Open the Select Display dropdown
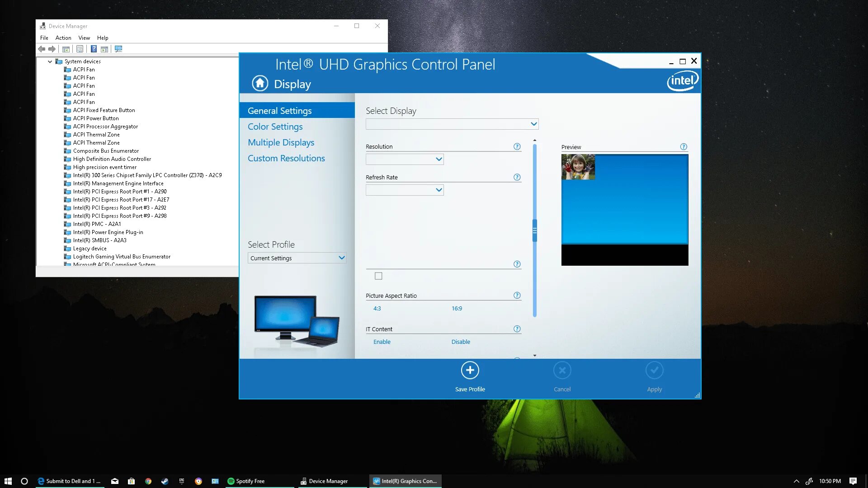The image size is (868, 488). (452, 124)
